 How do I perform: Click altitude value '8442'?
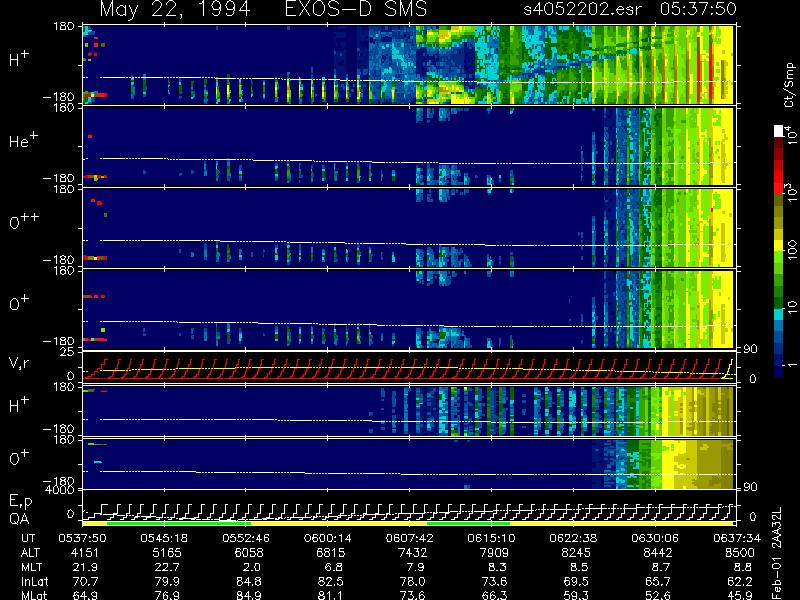pyautogui.click(x=658, y=553)
